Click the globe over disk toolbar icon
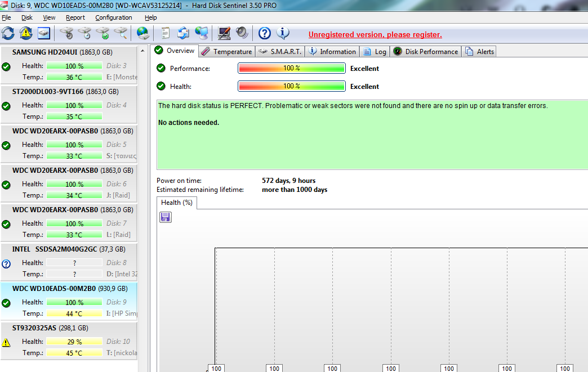Image resolution: width=588 pixels, height=372 pixels. pos(143,33)
